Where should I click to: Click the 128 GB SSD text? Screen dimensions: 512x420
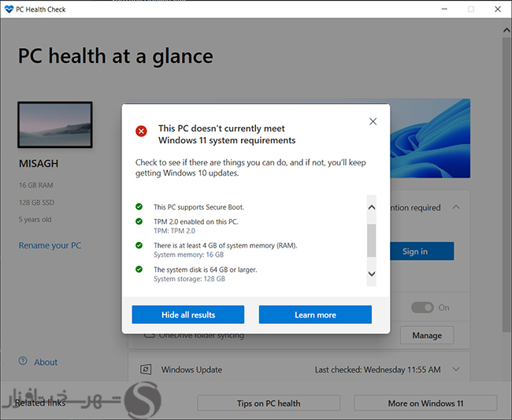tap(36, 203)
